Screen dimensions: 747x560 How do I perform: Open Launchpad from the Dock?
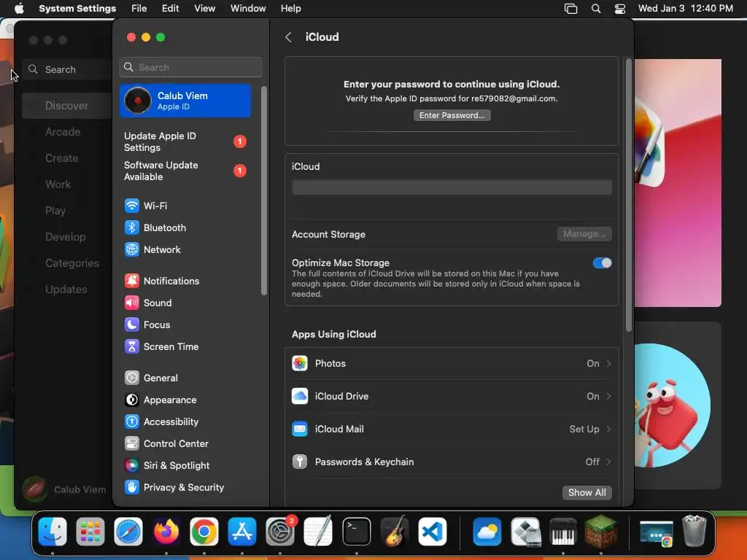click(x=90, y=532)
